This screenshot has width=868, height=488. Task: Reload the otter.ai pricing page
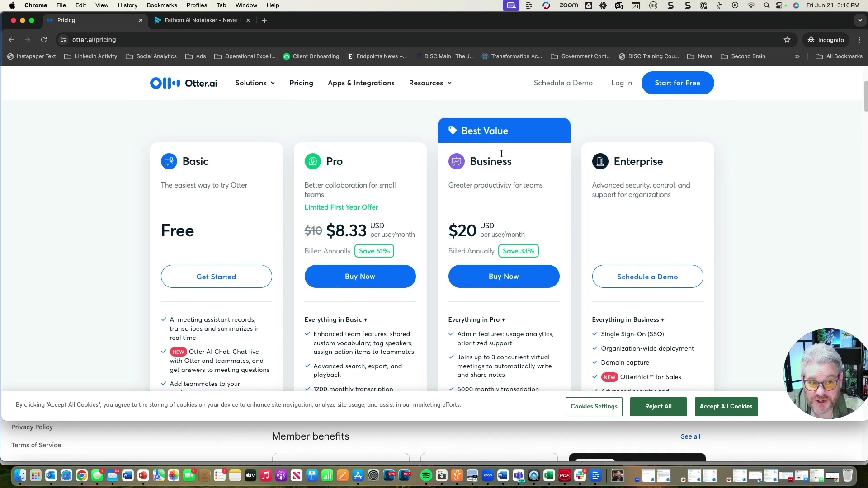coord(44,40)
